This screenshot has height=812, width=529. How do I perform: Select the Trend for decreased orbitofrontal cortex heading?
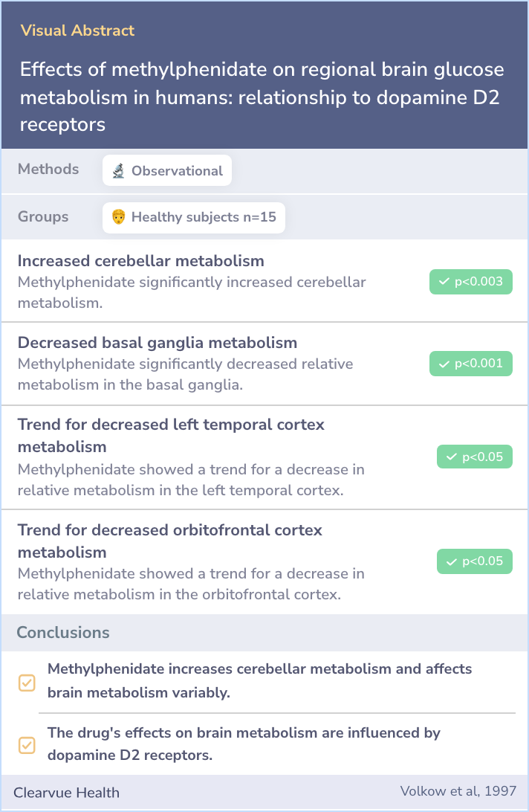(x=170, y=541)
